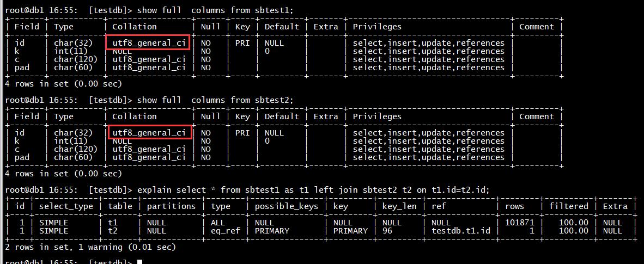This screenshot has height=264, width=644.
Task: Click the PRI key value in first table
Action: pos(242,42)
